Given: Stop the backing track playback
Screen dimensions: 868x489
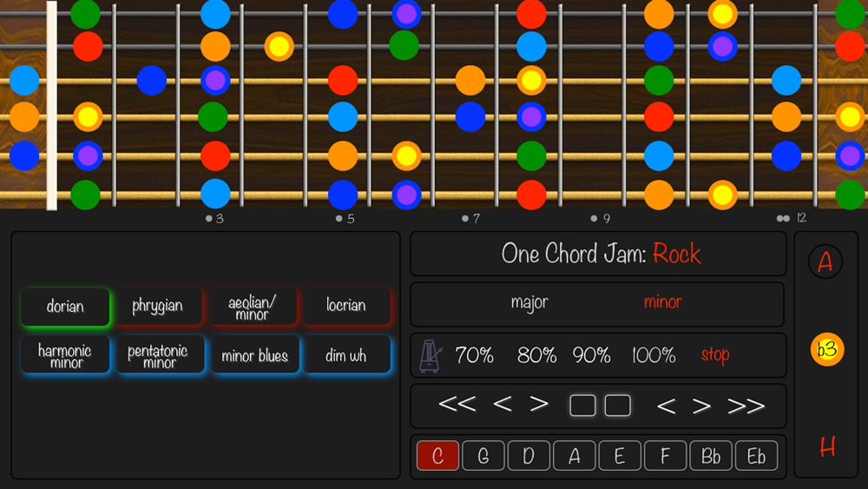Looking at the screenshot, I should point(715,354).
